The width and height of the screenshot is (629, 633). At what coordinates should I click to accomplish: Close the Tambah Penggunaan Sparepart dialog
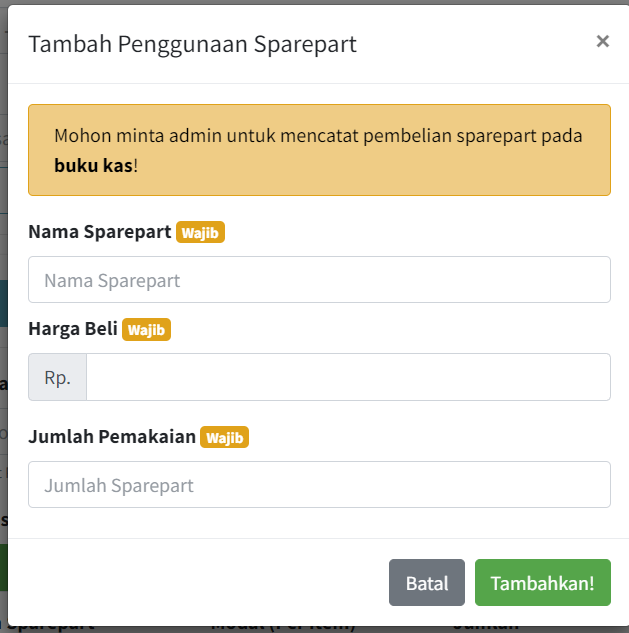(x=602, y=41)
